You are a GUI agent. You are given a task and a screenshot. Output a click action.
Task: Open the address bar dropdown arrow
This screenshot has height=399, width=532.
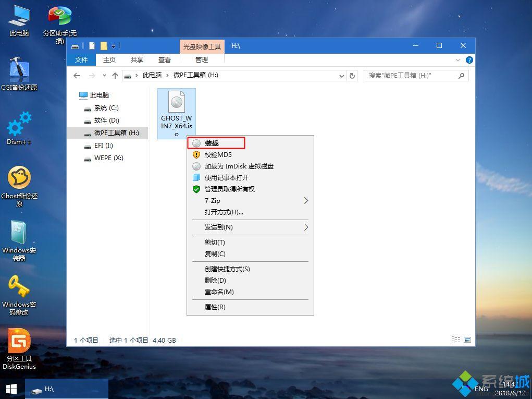[x=341, y=75]
